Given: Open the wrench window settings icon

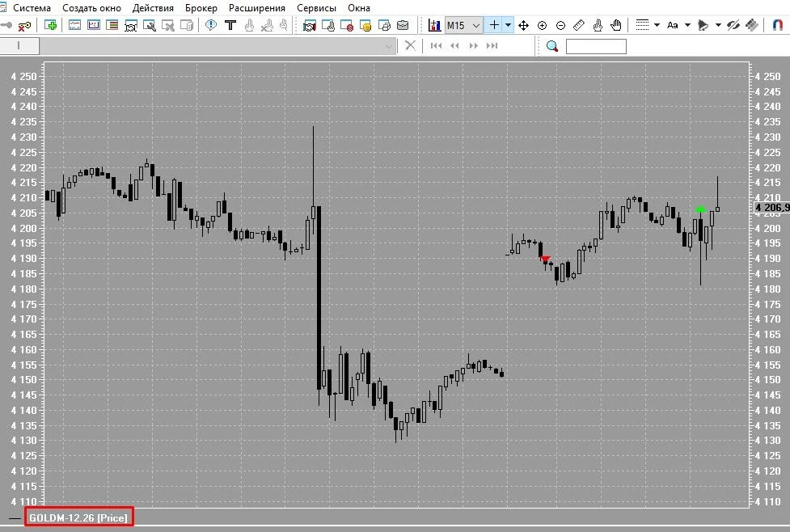Looking at the screenshot, I should pos(149,25).
